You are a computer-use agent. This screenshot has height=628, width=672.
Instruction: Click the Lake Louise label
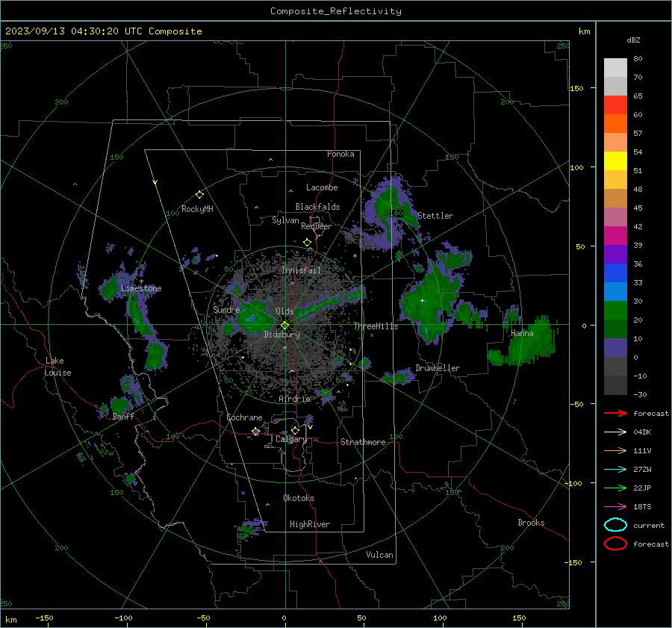point(58,367)
